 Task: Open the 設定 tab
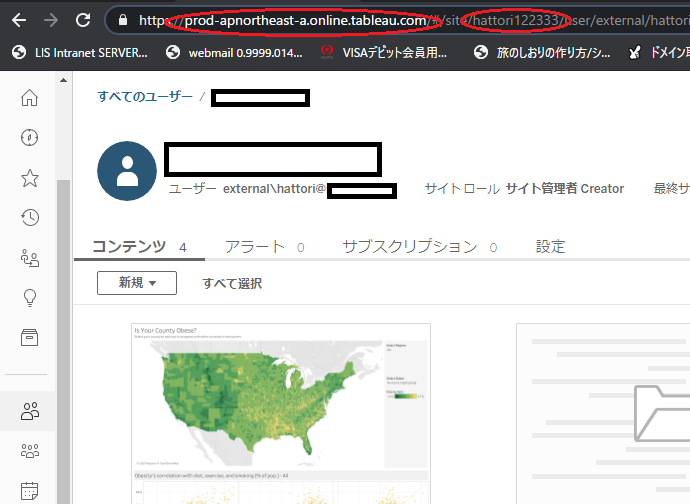point(550,246)
